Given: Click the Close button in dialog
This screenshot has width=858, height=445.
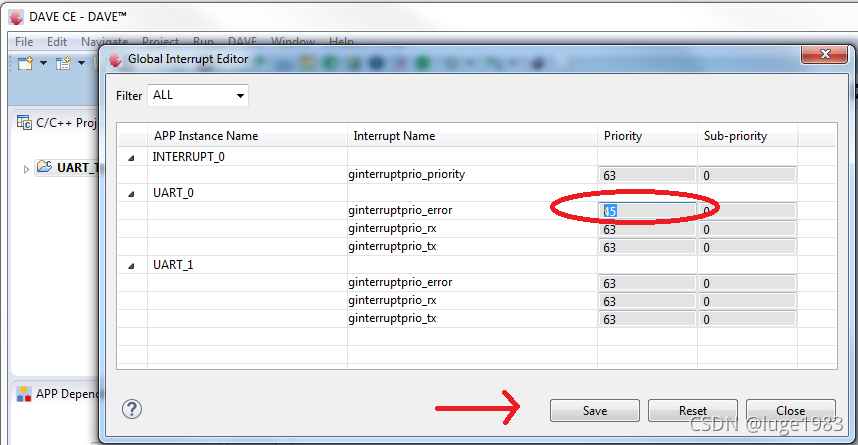Looking at the screenshot, I should (790, 411).
